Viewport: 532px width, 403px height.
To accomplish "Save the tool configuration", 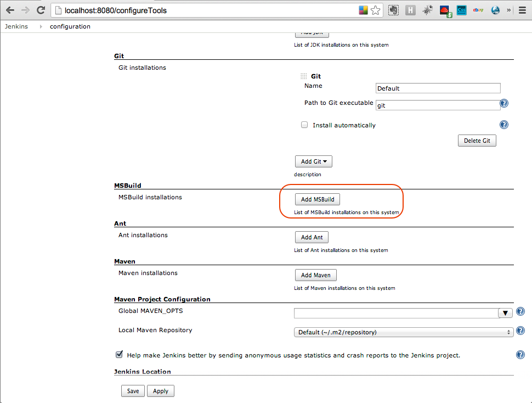I will coord(133,391).
